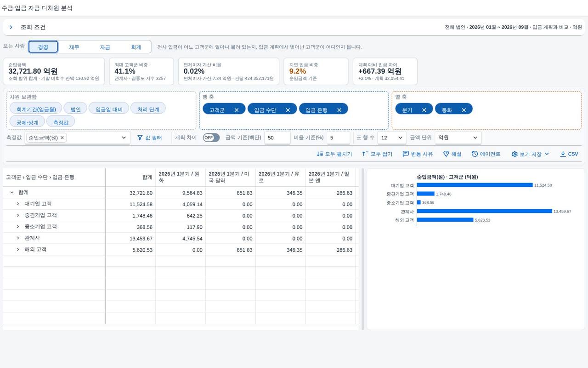Click the 지연 입금 비중 9.2% card

[x=316, y=71]
